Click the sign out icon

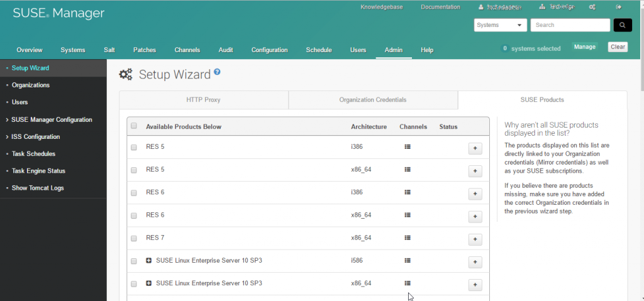click(x=619, y=7)
